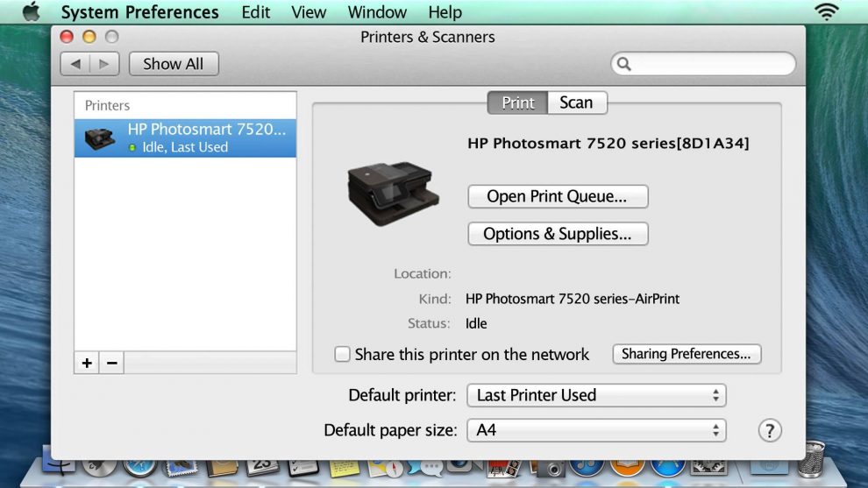Click Show All preferences button

(174, 64)
